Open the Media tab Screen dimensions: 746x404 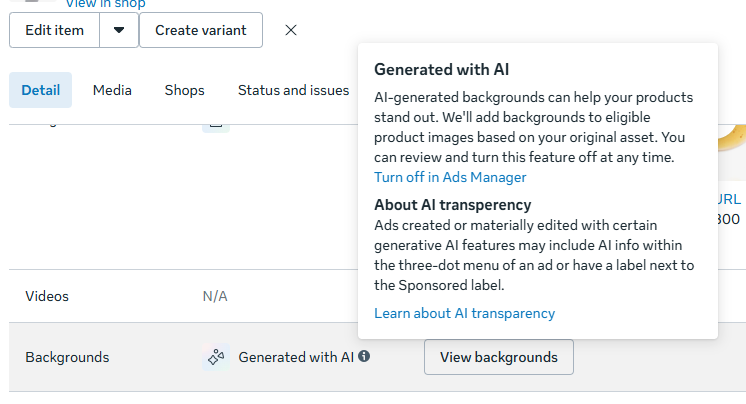point(112,90)
